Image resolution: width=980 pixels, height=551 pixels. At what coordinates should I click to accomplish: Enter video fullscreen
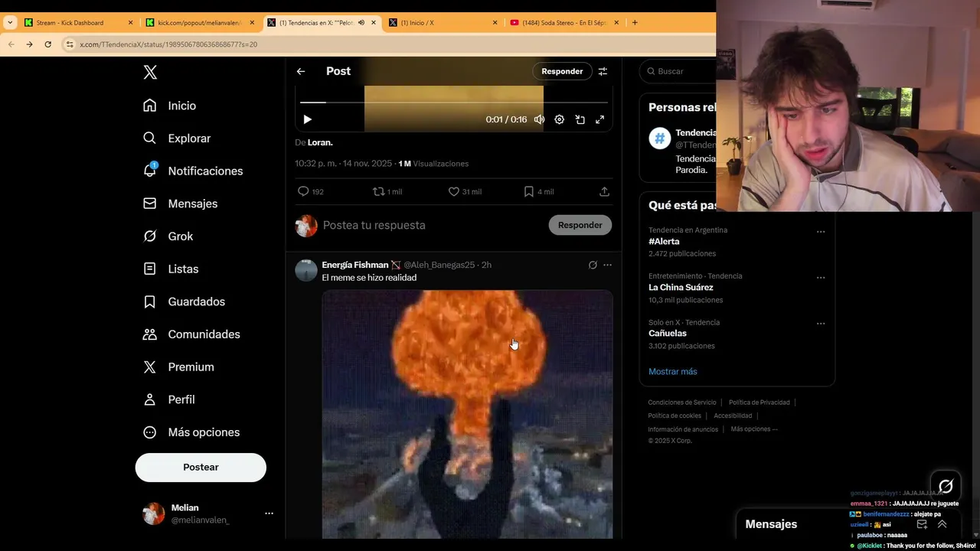[x=600, y=119]
